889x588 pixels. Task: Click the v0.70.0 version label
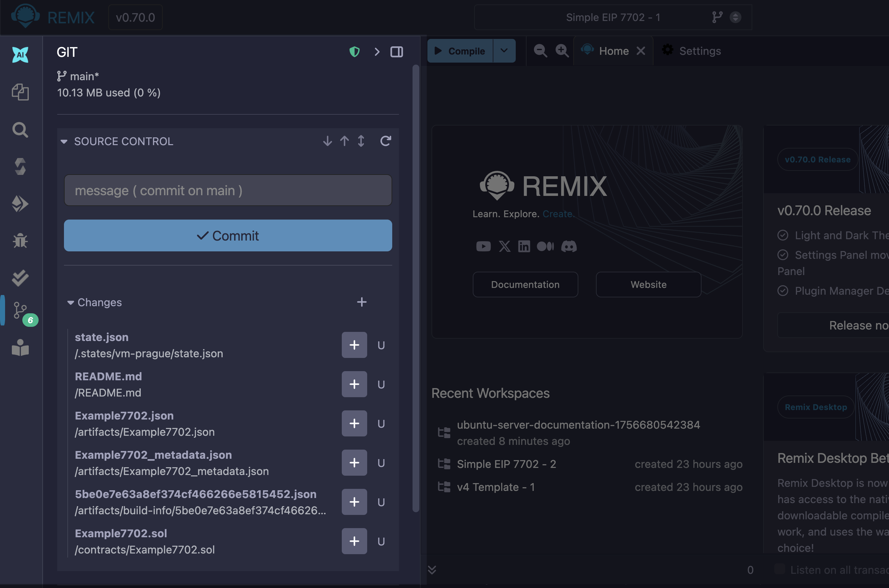pos(135,17)
